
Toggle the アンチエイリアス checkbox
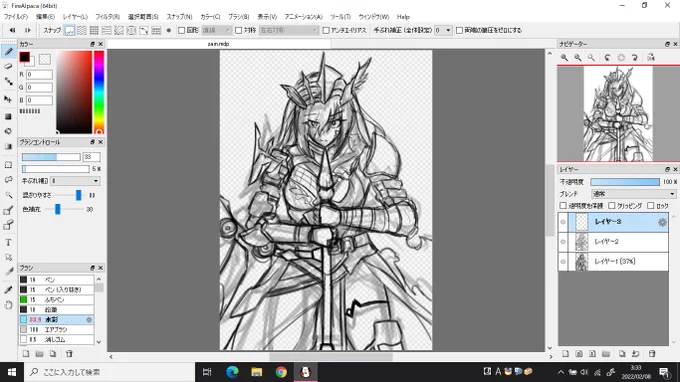coord(326,30)
